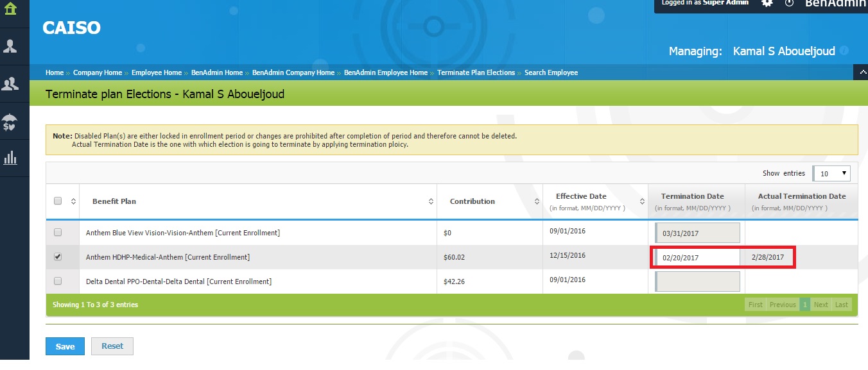Sort table by Contribution arrows
Viewport: 868px width, 370px height.
(x=537, y=201)
